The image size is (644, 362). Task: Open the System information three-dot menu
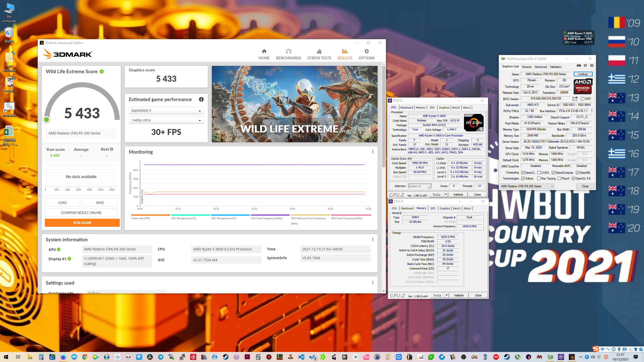(x=373, y=240)
